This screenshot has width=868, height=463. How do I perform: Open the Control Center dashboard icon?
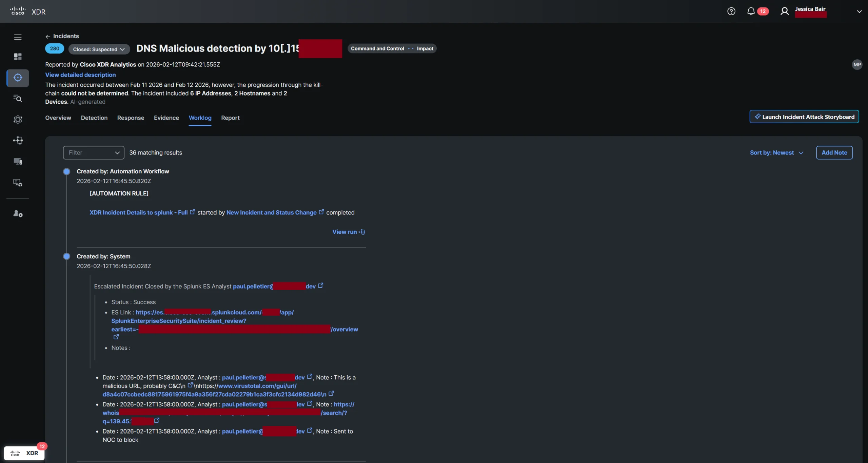point(18,57)
